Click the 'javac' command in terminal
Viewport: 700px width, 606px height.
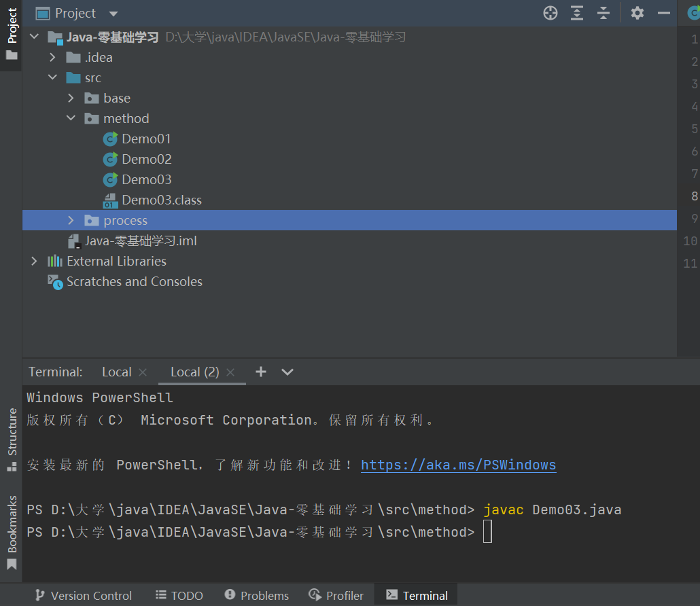[503, 510]
